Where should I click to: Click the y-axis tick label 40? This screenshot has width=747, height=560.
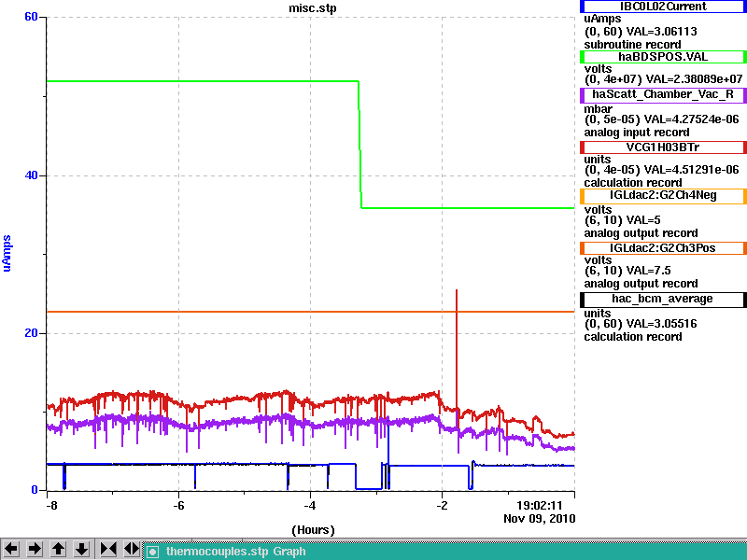(x=31, y=175)
